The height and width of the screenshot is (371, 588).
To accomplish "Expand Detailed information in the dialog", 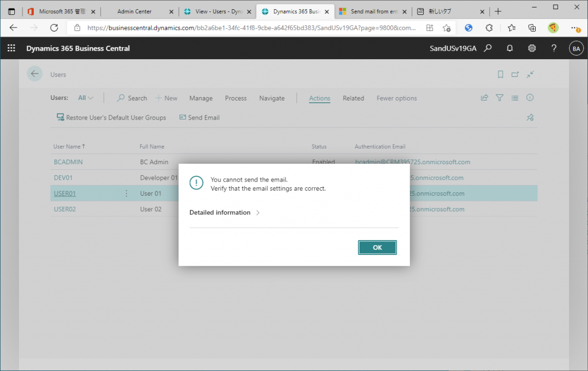I will 225,212.
